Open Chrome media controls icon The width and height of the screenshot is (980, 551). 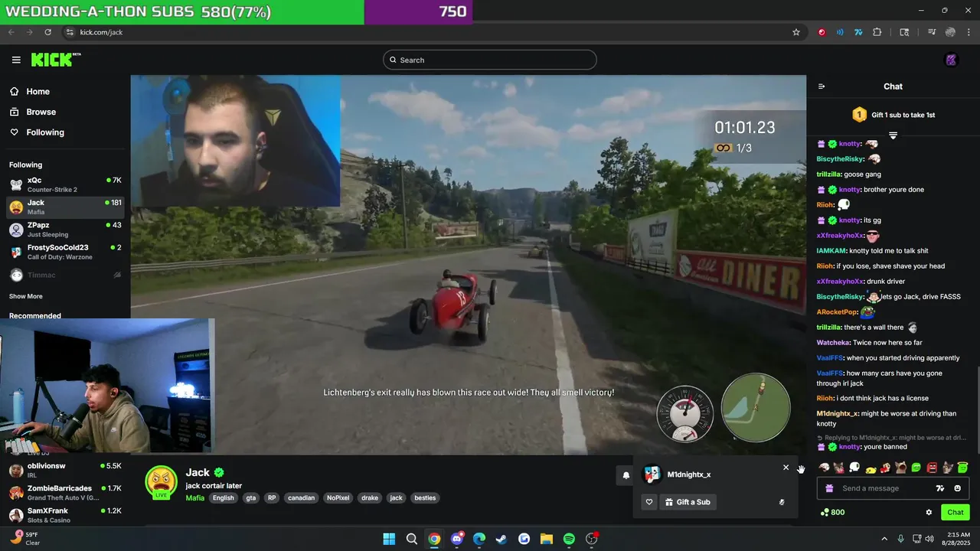coord(932,32)
